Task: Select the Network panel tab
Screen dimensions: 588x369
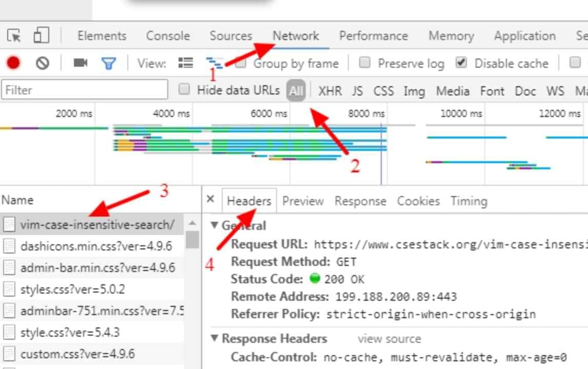Action: pyautogui.click(x=296, y=36)
